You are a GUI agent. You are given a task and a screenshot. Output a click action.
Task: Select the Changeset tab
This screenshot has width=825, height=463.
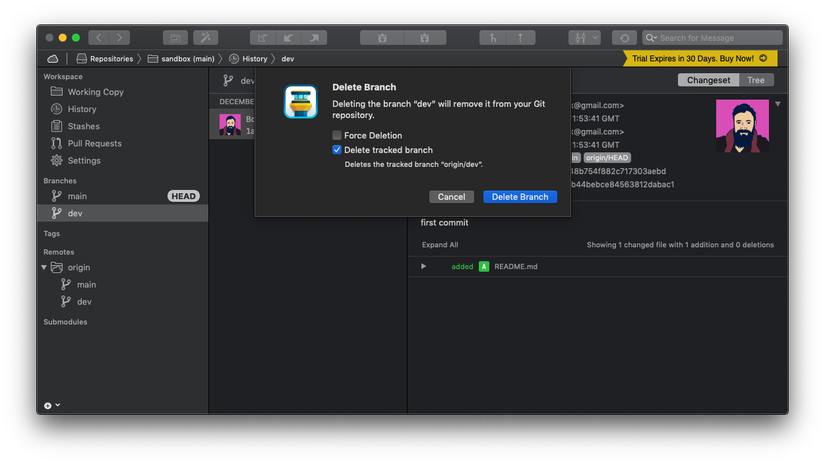point(708,80)
